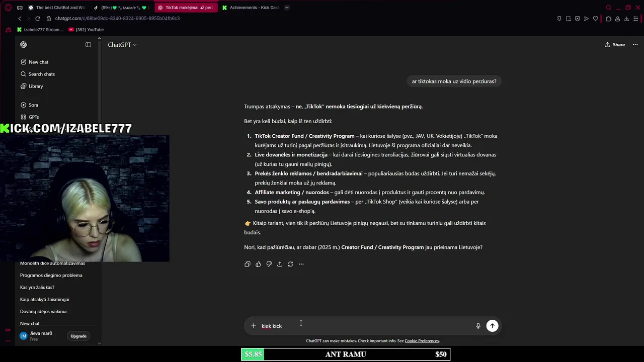Open the Cookie Preferences link

pyautogui.click(x=422, y=341)
